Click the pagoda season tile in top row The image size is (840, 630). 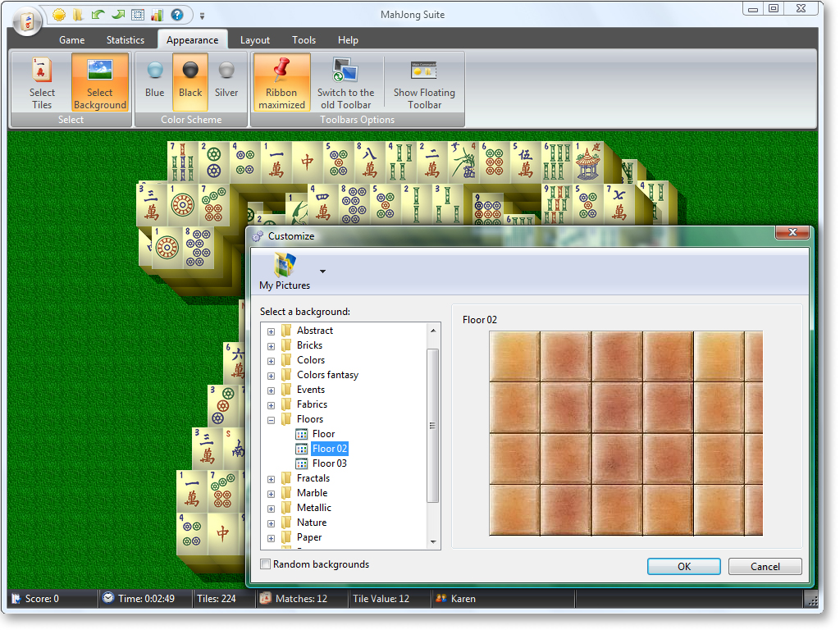pos(588,162)
